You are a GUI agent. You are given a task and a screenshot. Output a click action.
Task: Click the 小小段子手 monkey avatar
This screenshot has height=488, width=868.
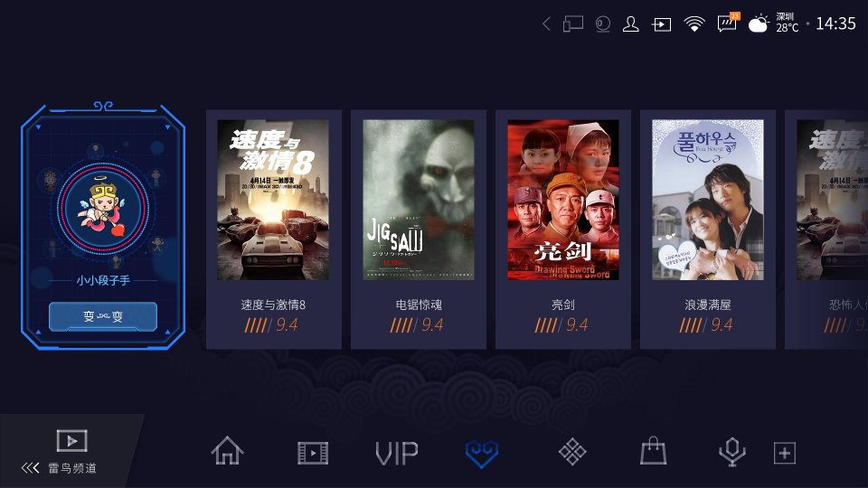coord(103,208)
